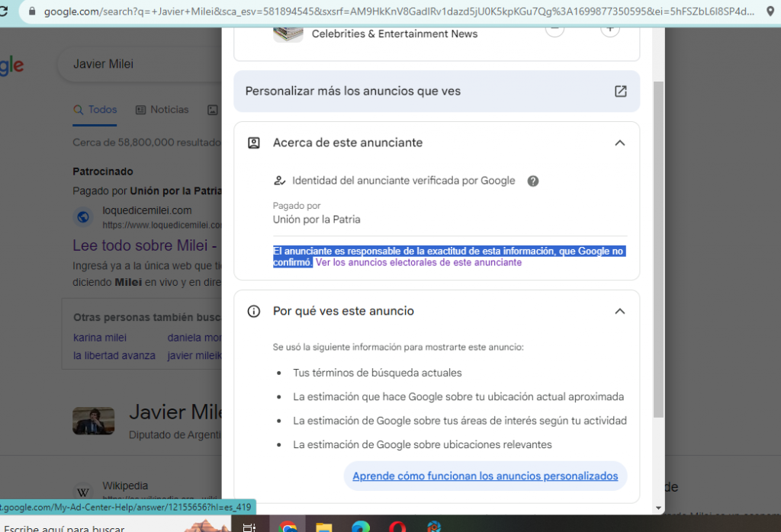Select the Todos search tab
The image size is (781, 532).
[x=95, y=110]
